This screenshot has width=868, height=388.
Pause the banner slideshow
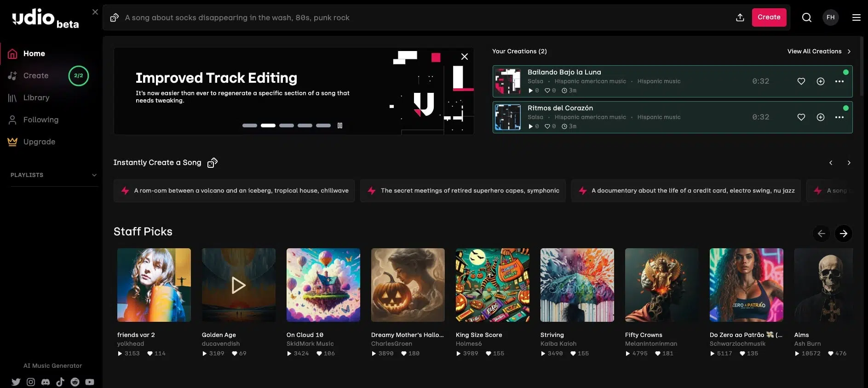pyautogui.click(x=340, y=126)
